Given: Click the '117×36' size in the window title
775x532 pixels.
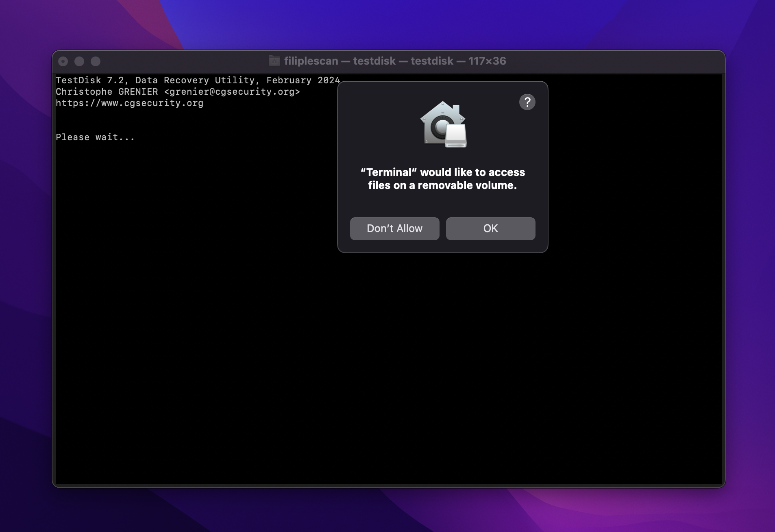Looking at the screenshot, I should pyautogui.click(x=487, y=61).
